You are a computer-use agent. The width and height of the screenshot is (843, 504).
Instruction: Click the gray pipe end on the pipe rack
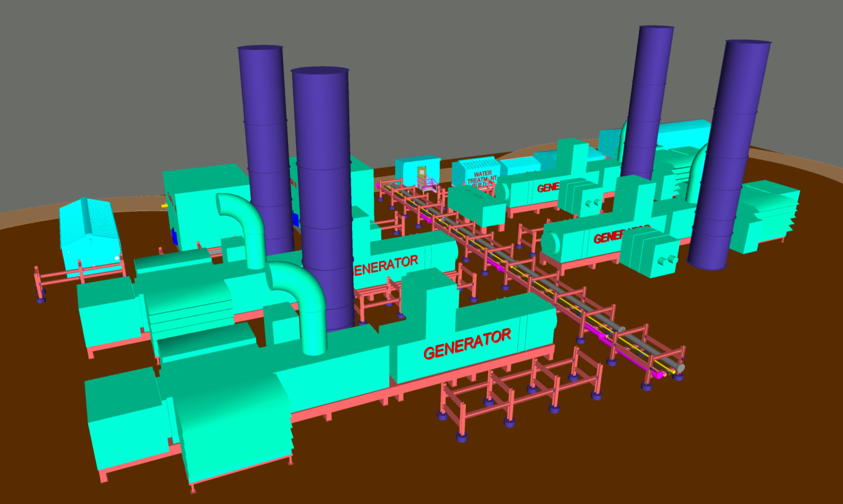pos(681,367)
